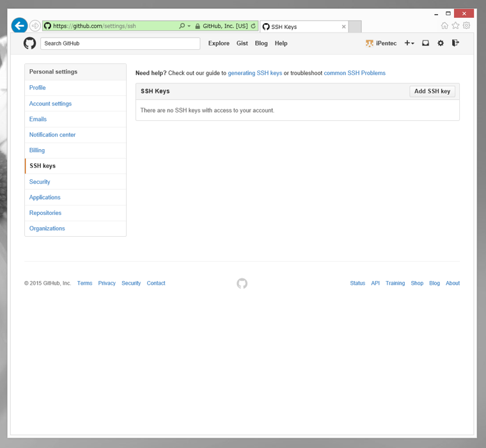Image resolution: width=486 pixels, height=448 pixels.
Task: Click the footer GitHub Octocat icon
Action: pos(242,284)
